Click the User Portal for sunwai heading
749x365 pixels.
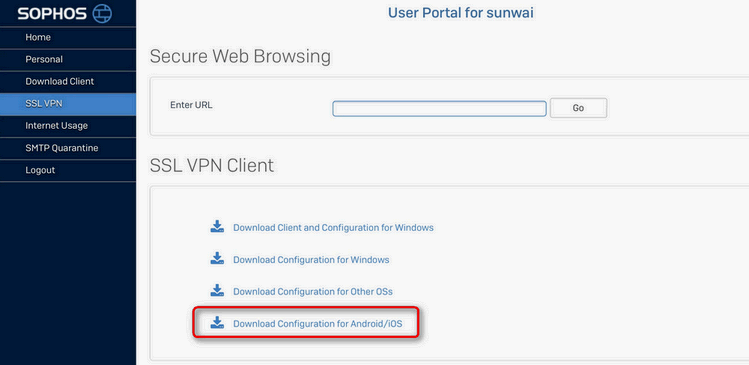tap(460, 13)
